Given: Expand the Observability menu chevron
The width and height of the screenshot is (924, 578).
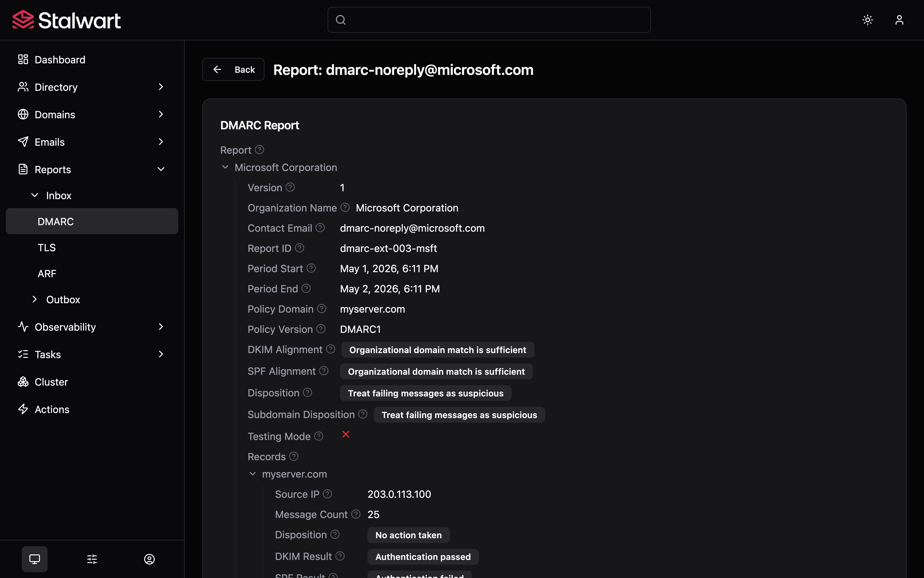Looking at the screenshot, I should (x=161, y=327).
